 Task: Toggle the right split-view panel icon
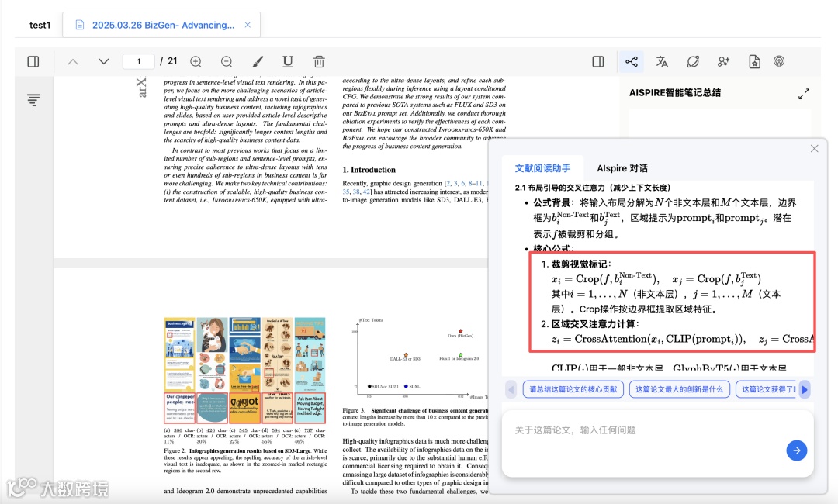[x=598, y=62]
